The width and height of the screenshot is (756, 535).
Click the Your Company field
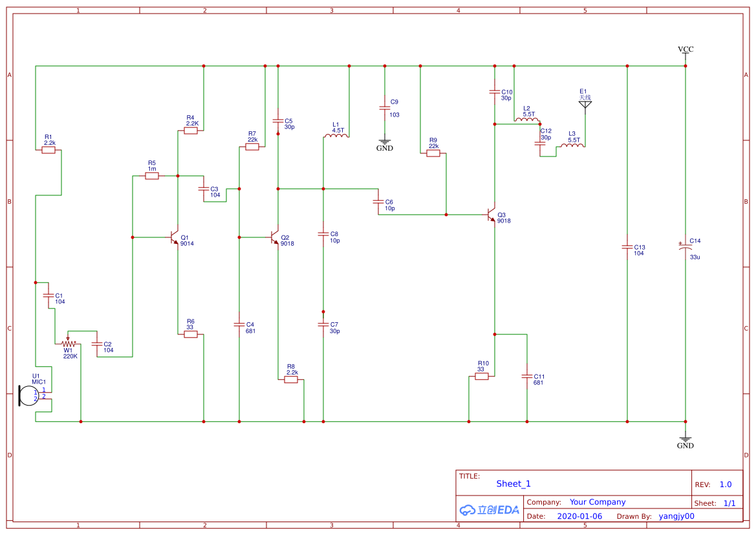click(598, 502)
